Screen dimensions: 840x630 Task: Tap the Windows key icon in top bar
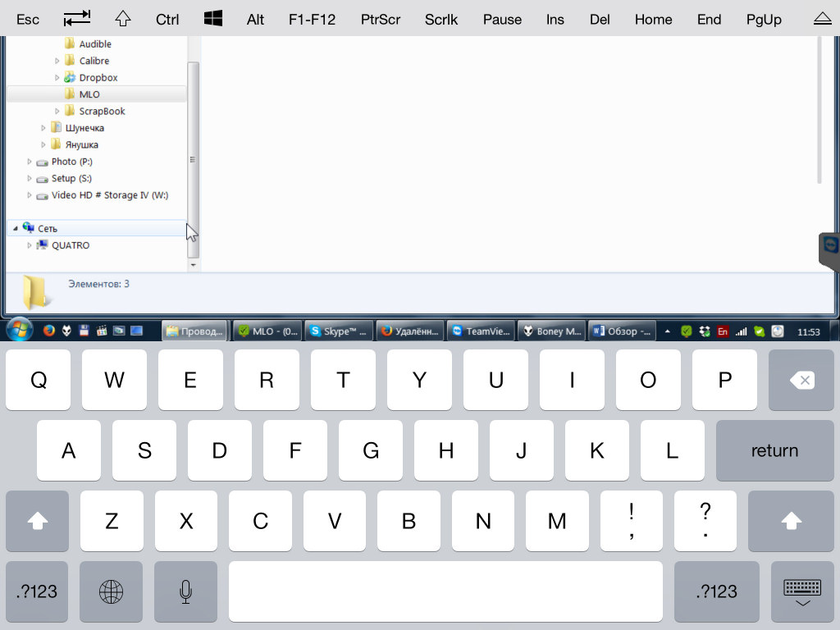213,18
